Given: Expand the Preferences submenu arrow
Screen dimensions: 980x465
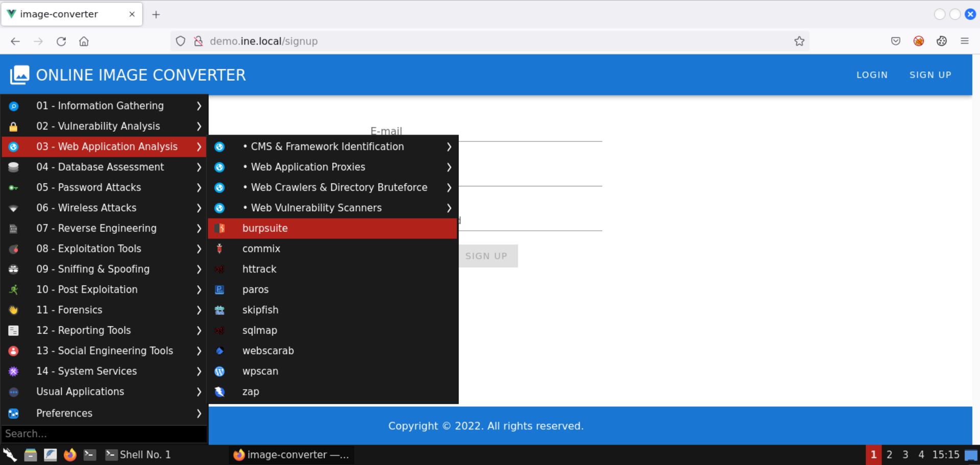Looking at the screenshot, I should coord(199,413).
